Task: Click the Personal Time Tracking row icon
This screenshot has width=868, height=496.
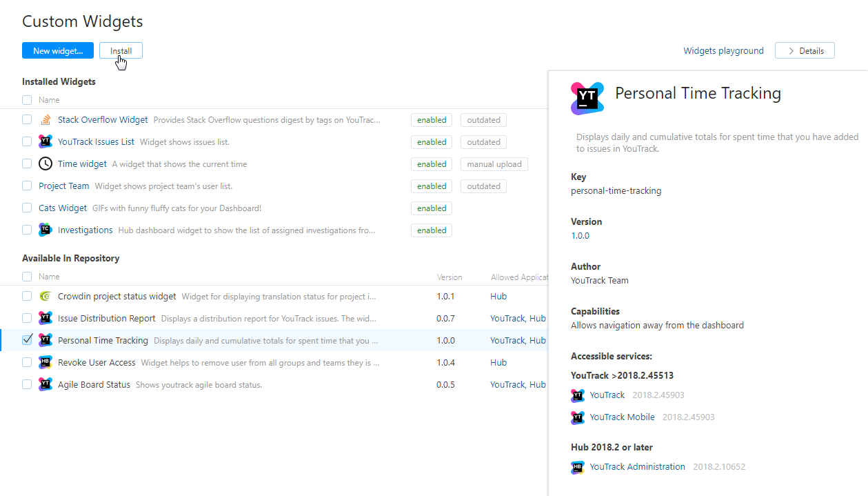Action: coord(46,341)
